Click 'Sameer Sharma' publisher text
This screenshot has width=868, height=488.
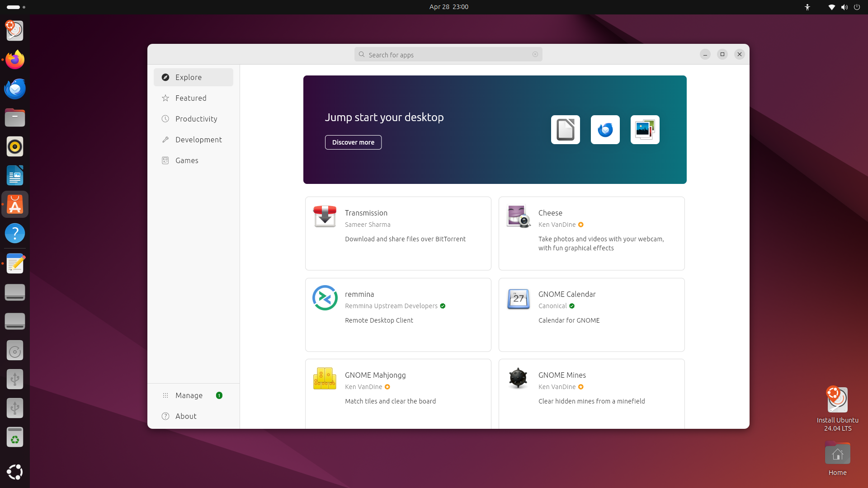(x=368, y=225)
